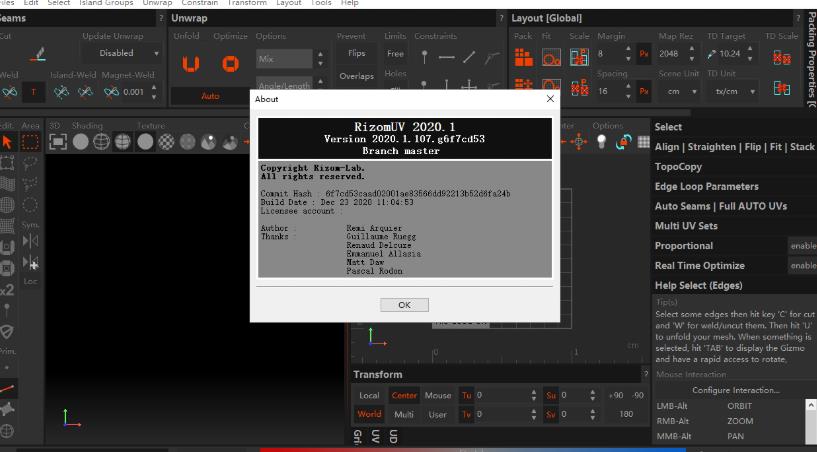Image resolution: width=817 pixels, height=452 pixels.
Task: Choose the flat sphere shading icon
Action: [x=80, y=142]
